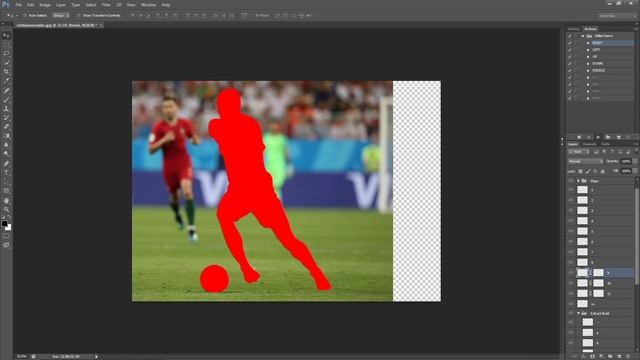Image resolution: width=640 pixels, height=360 pixels.
Task: Open the Fill slider dropdown
Action: click(x=635, y=171)
